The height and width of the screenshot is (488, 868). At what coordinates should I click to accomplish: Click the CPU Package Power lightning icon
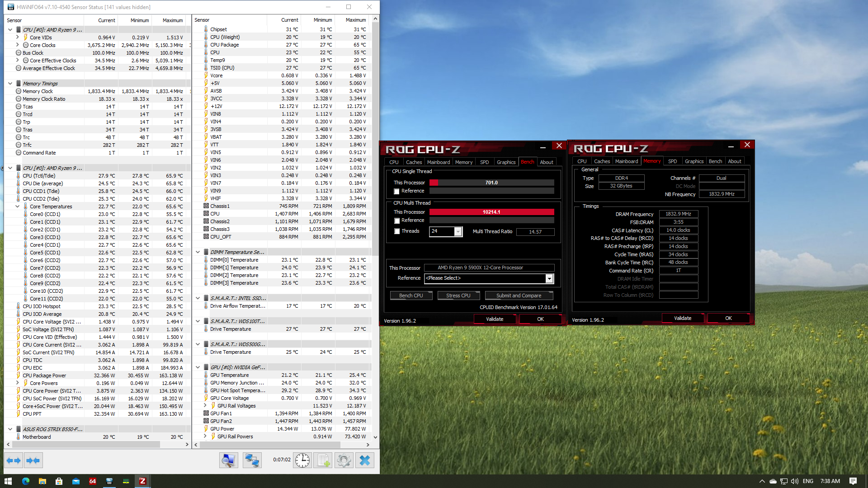pos(19,375)
